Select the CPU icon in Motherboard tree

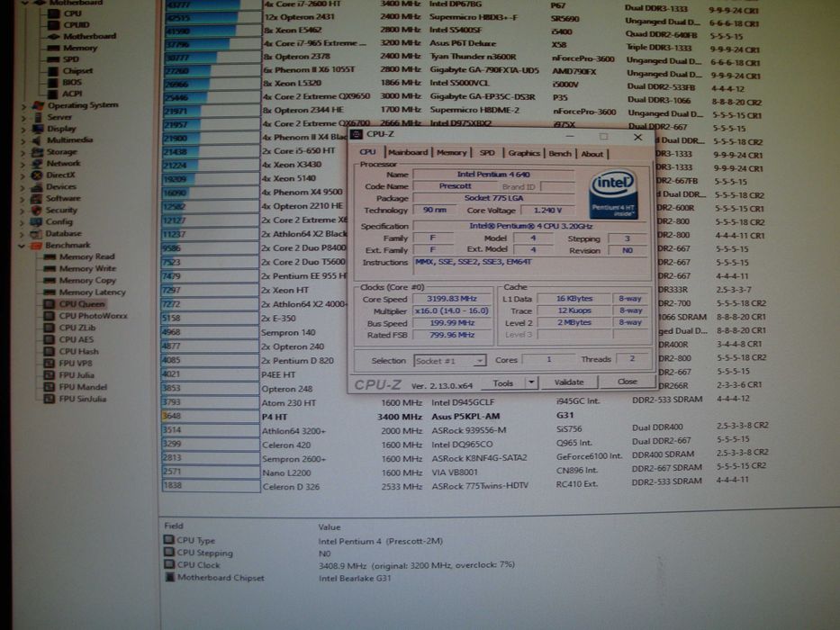pos(53,13)
